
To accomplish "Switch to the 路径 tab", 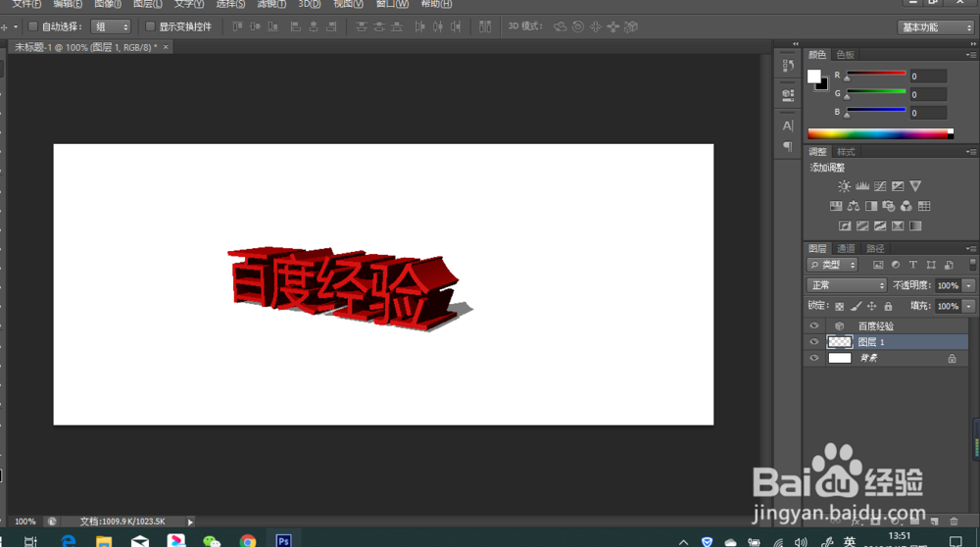I will click(875, 249).
